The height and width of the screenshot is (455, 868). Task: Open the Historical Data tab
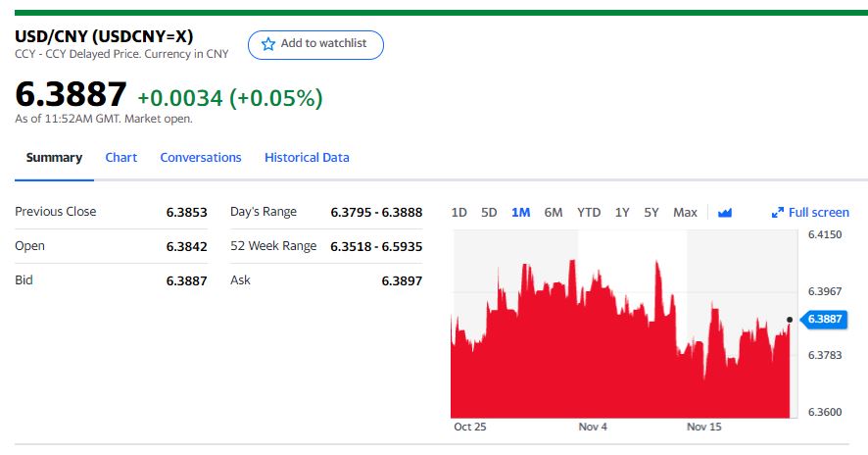point(307,158)
